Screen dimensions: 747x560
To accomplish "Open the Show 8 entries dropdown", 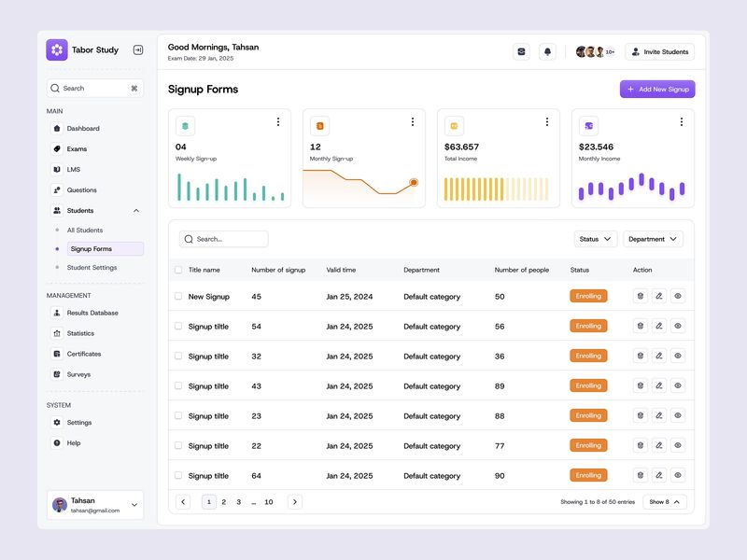I will tap(665, 502).
